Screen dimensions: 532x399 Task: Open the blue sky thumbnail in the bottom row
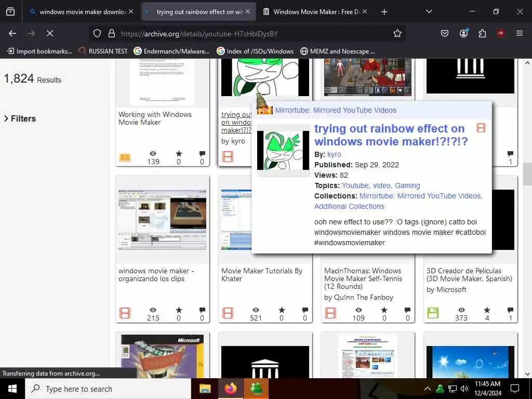[470, 362]
